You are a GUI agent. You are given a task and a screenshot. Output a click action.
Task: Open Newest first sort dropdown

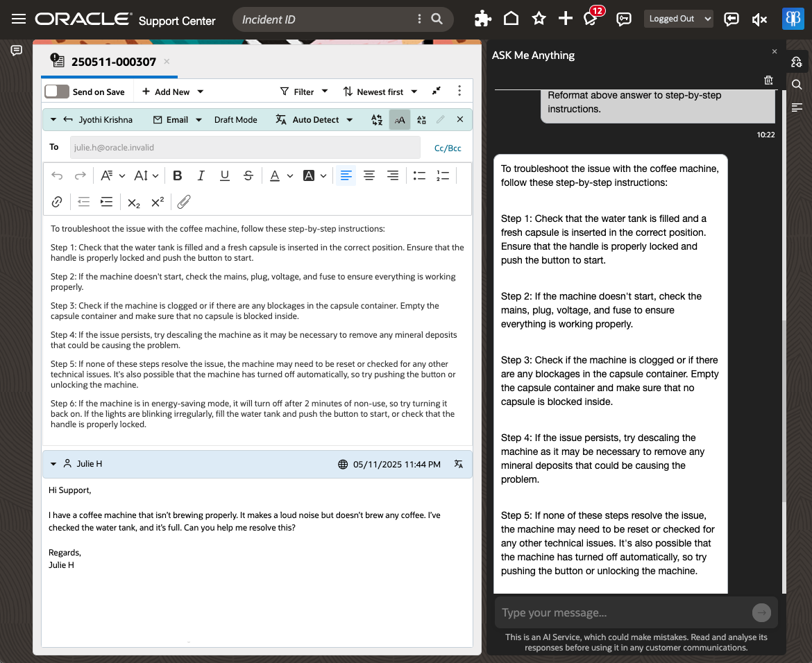(x=380, y=92)
